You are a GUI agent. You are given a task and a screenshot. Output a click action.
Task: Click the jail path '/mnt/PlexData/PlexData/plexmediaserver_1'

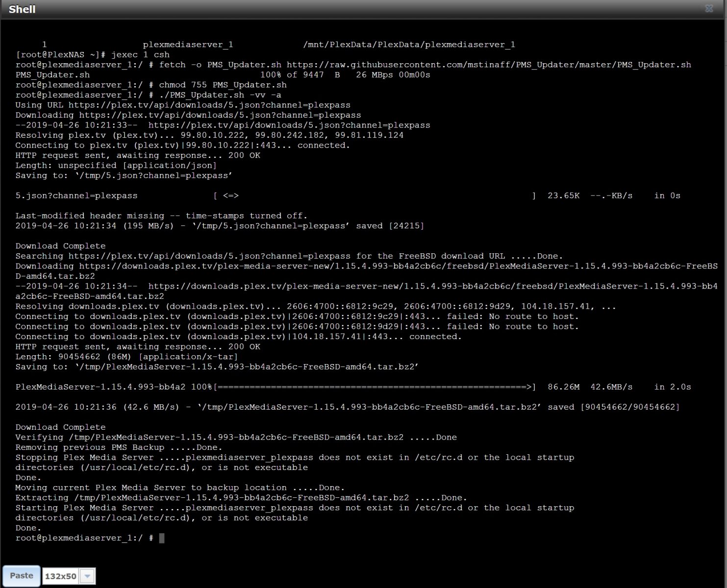[409, 45]
